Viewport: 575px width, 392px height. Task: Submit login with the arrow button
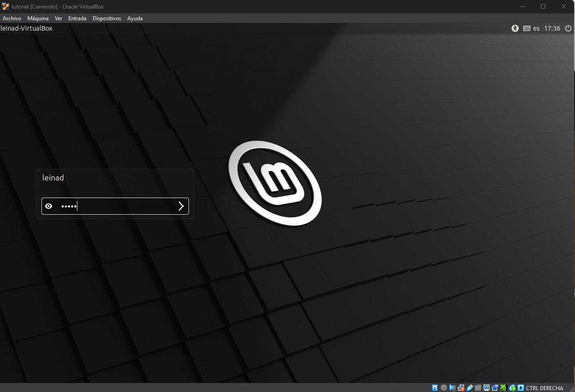coord(181,206)
